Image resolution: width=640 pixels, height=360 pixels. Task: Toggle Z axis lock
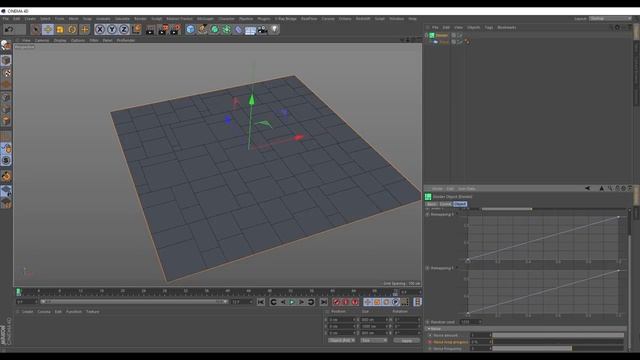click(124, 29)
